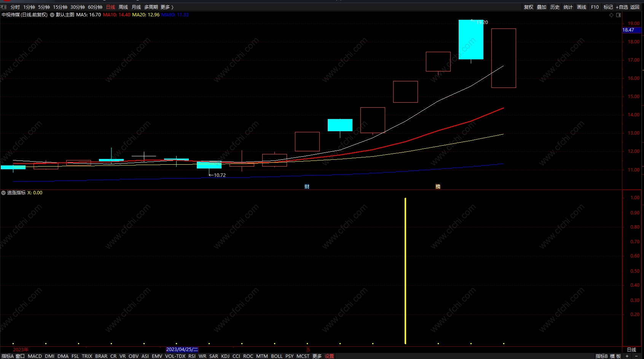The width and height of the screenshot is (644, 359).
Task: Open the 统计 statistics button
Action: 568,7
